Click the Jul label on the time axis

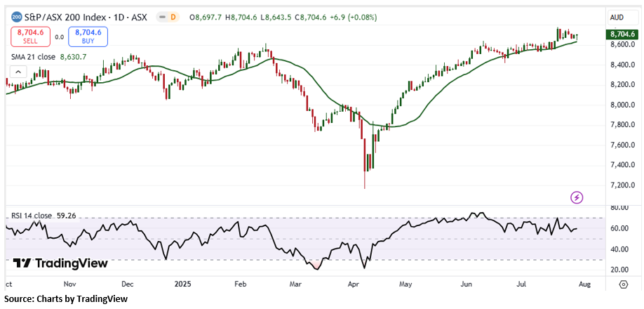coord(521,284)
